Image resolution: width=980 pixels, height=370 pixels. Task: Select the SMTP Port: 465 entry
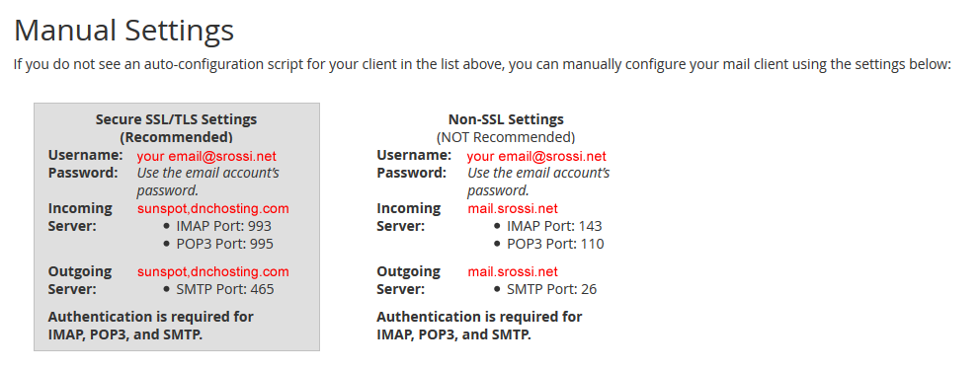coord(225,289)
